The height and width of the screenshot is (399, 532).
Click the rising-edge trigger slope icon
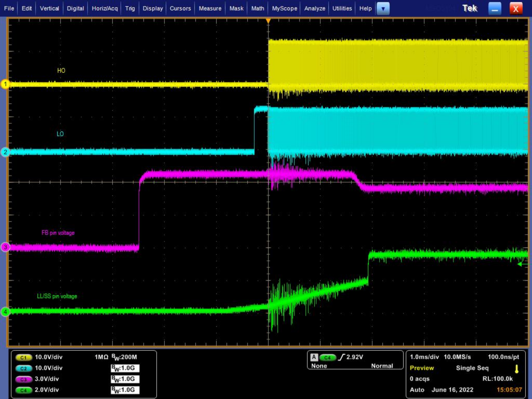pos(341,357)
